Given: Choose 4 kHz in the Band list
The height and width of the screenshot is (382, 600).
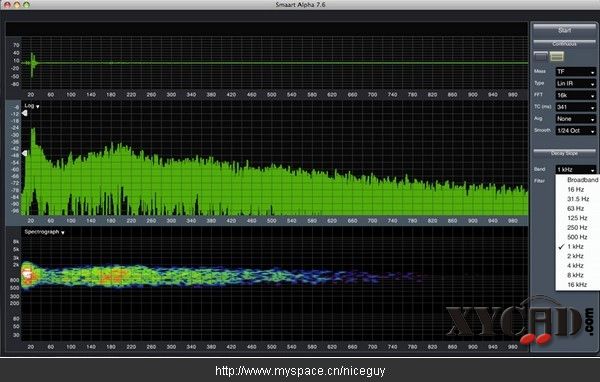Looking at the screenshot, I should tap(578, 266).
